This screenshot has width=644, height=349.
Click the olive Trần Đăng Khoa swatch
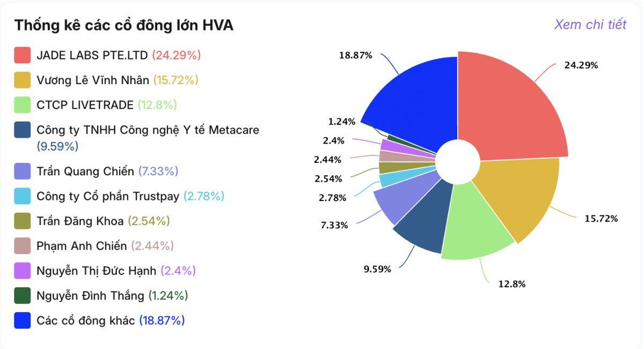23,221
